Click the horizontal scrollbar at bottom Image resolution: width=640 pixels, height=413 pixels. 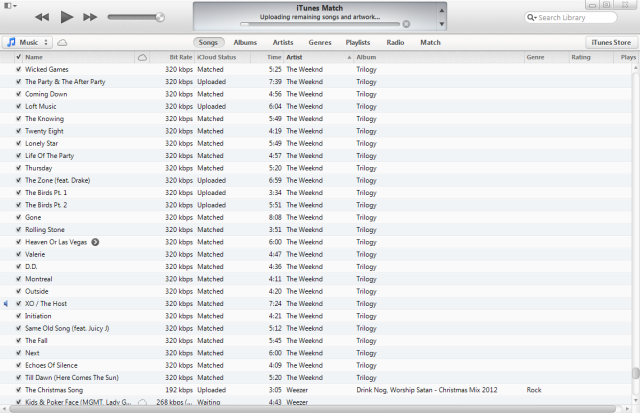(x=312, y=409)
